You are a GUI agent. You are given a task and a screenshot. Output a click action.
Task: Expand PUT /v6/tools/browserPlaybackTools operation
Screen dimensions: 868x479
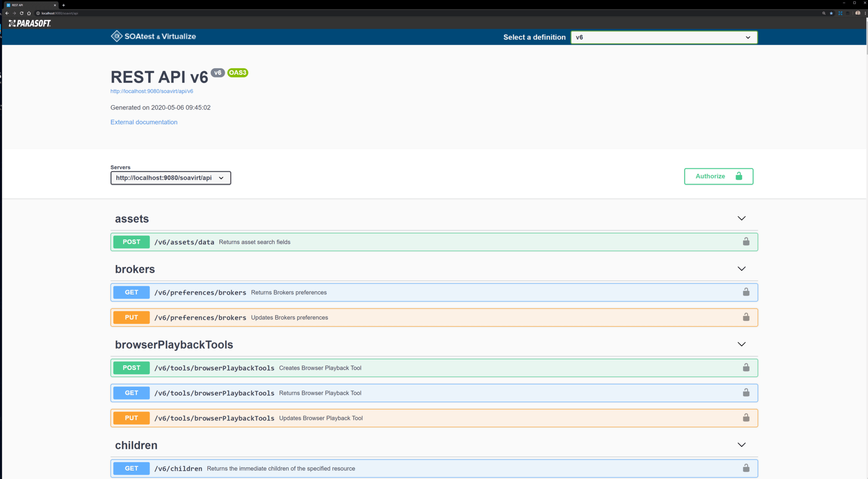[434, 418]
